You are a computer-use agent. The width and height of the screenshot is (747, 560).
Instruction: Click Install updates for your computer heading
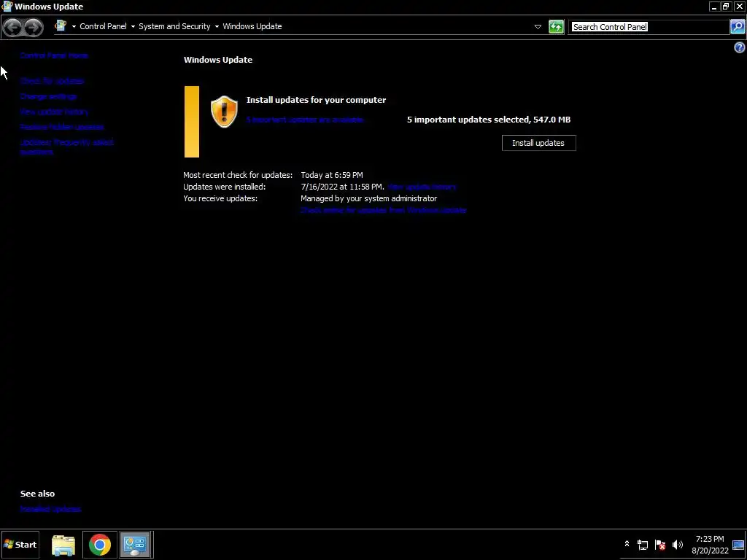317,100
